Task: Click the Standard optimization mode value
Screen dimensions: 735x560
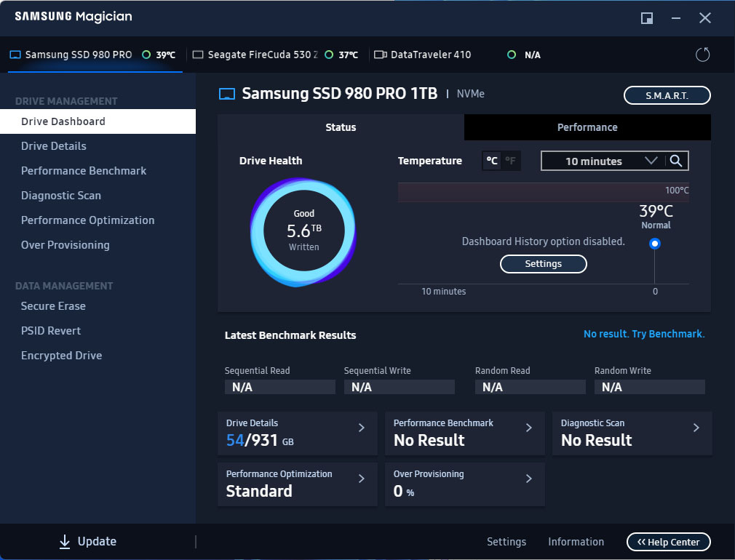Action: [x=259, y=491]
